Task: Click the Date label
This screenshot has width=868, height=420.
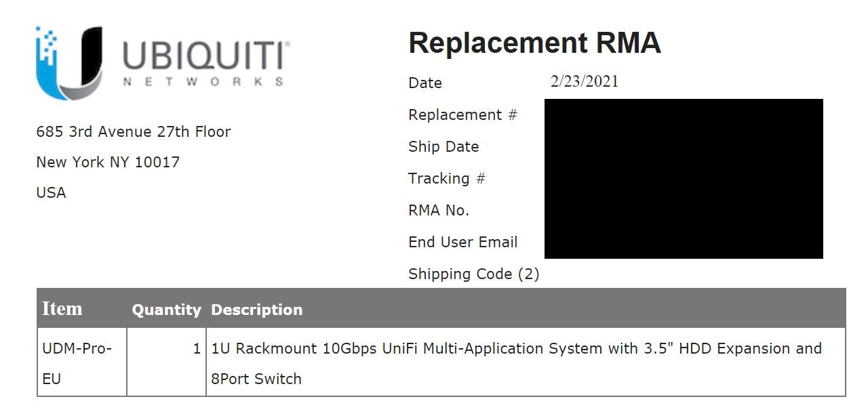Action: tap(425, 83)
